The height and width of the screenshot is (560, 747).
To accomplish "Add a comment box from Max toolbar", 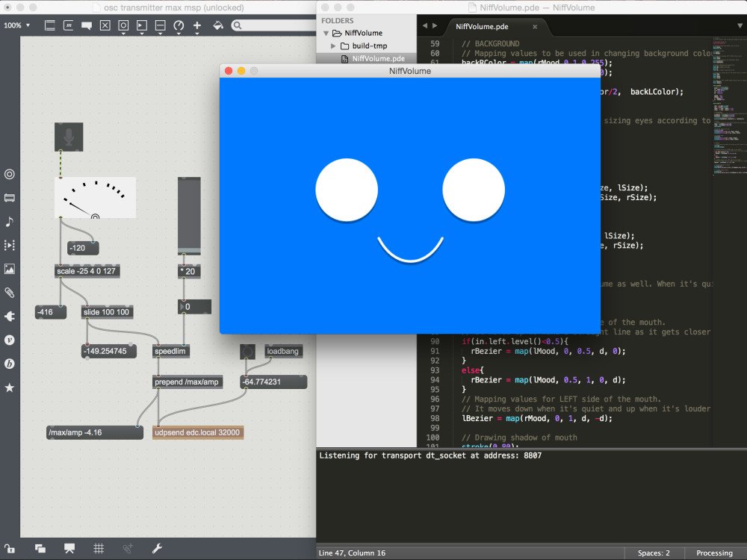I will point(86,25).
